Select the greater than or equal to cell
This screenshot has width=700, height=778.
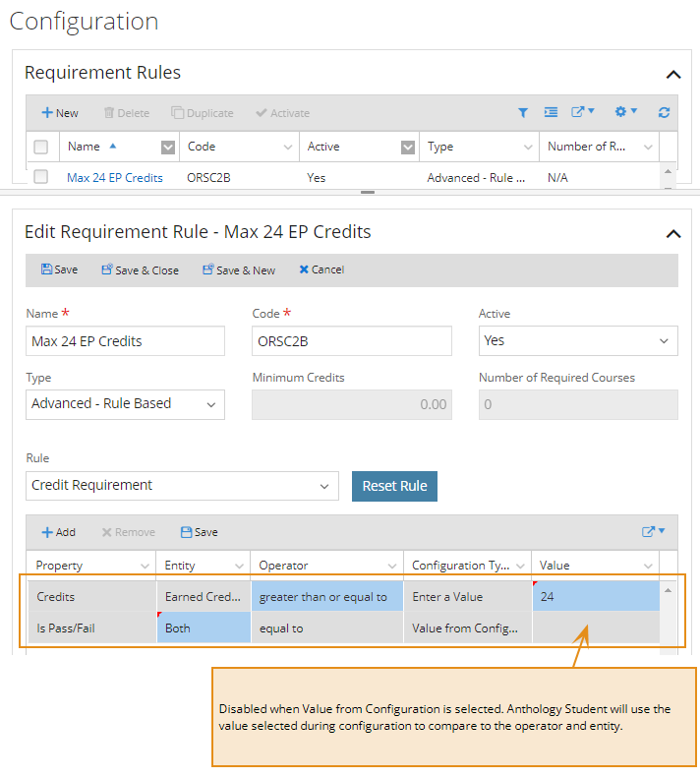click(x=327, y=596)
